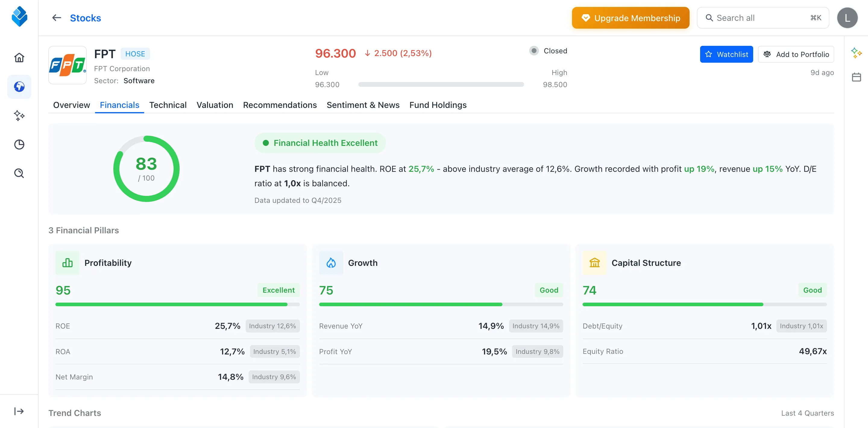
Task: Click Add to Portfolio
Action: click(x=796, y=54)
